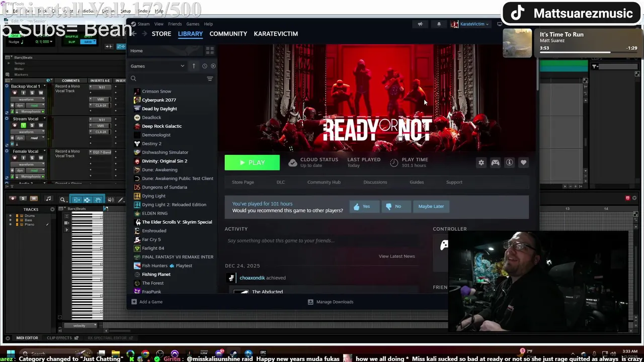Switch to CLIP EFFECTS tab
The height and width of the screenshot is (362, 644).
(x=59, y=338)
